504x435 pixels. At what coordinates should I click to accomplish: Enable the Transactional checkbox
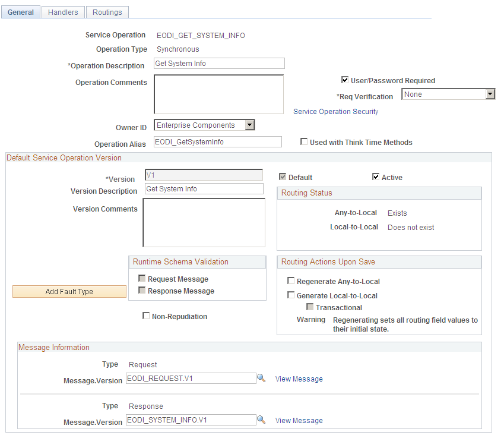pos(309,307)
